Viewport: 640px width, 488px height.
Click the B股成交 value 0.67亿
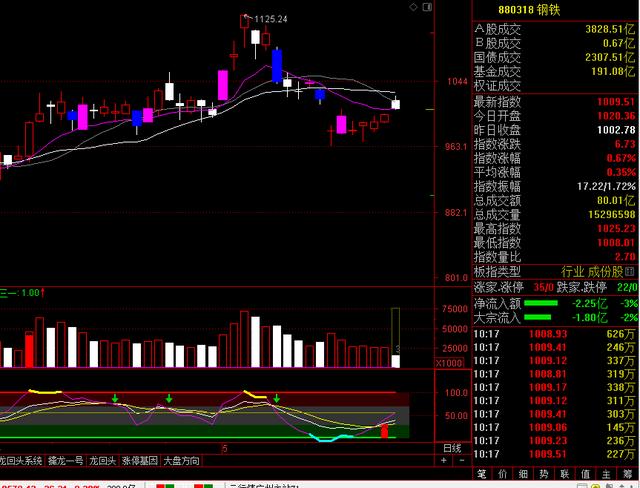pyautogui.click(x=619, y=43)
